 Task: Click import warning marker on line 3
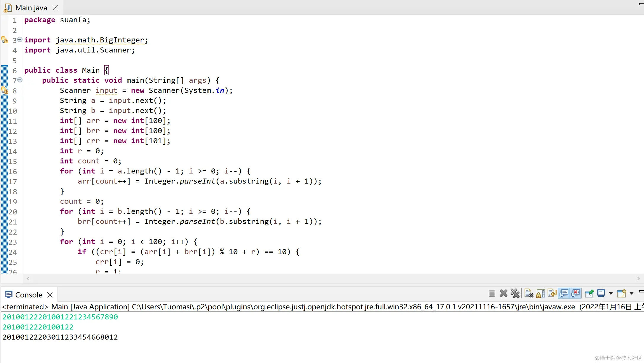pos(5,40)
